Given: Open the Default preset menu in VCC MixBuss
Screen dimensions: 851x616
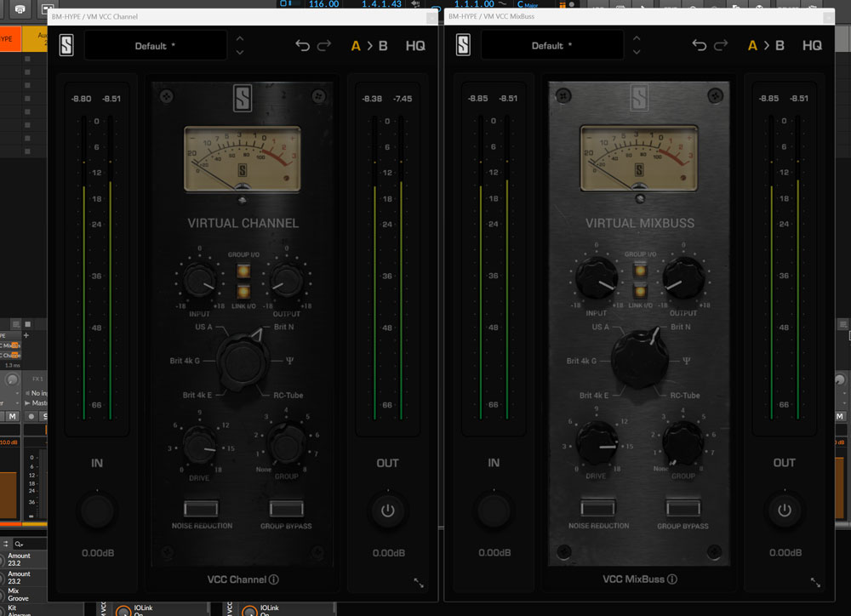Looking at the screenshot, I should pos(552,46).
